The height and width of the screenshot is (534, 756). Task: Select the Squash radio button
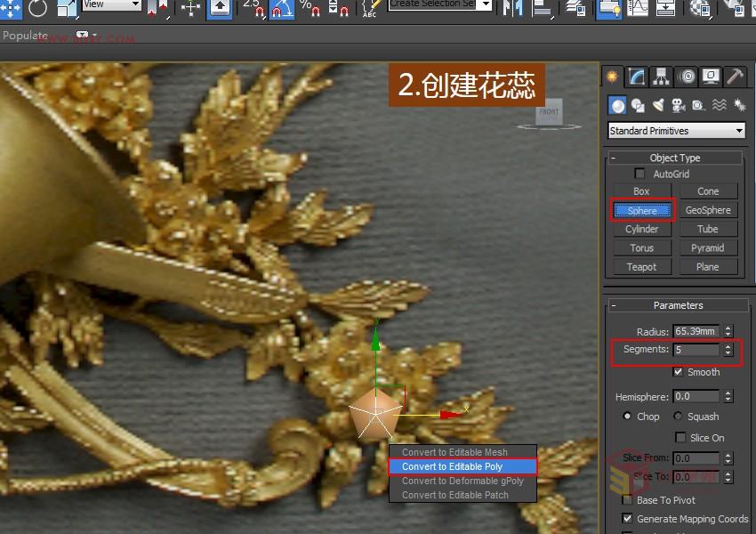pos(680,417)
